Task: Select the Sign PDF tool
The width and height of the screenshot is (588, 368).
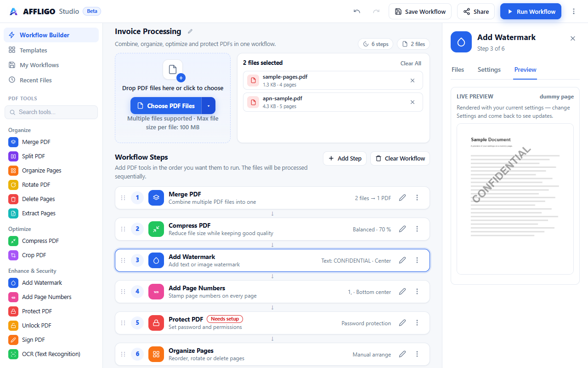Action: [51, 340]
